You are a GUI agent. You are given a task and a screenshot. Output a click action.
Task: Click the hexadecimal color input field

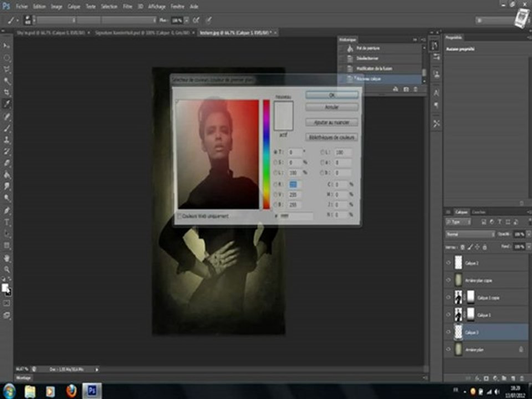click(296, 216)
